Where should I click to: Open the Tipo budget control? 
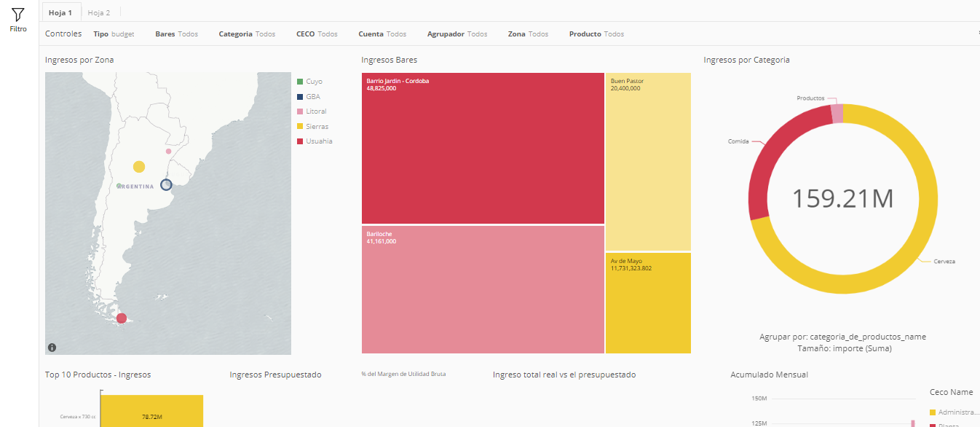click(x=114, y=34)
